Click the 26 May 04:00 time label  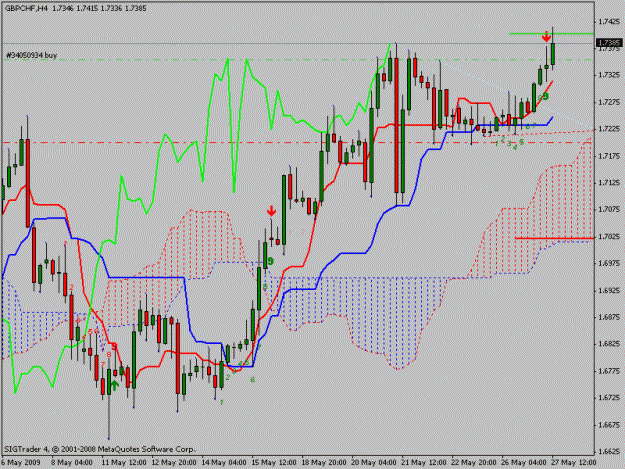pos(524,462)
